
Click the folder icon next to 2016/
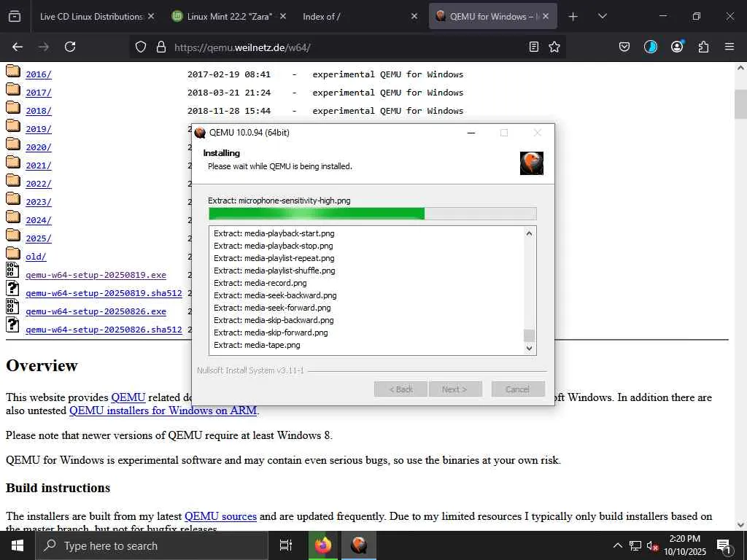point(13,71)
